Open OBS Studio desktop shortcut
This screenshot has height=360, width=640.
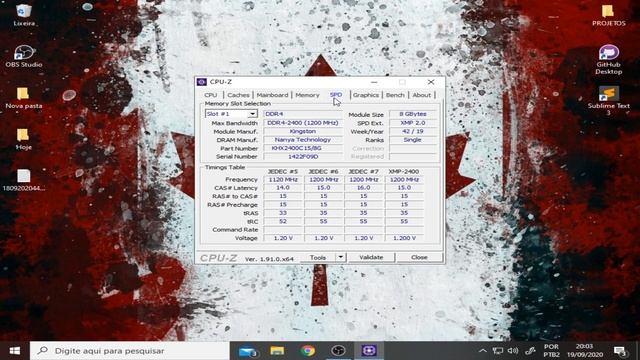click(24, 56)
